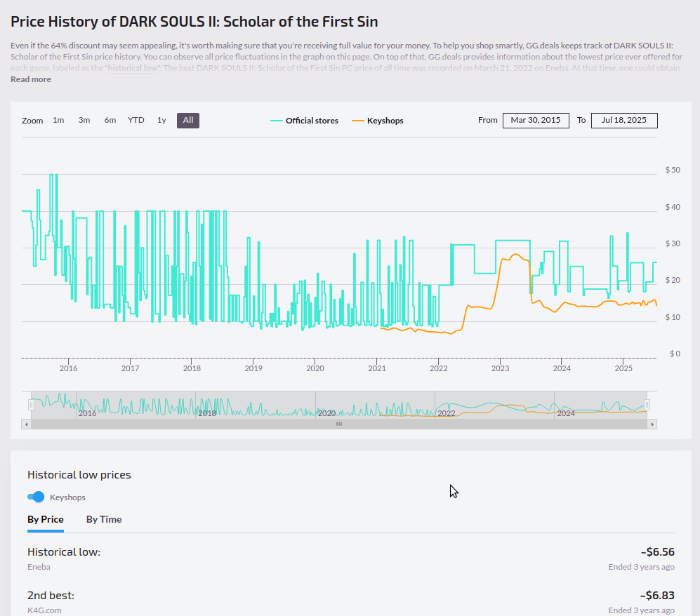700x616 pixels.
Task: Click the $ 50 y-axis label
Action: pyautogui.click(x=673, y=170)
